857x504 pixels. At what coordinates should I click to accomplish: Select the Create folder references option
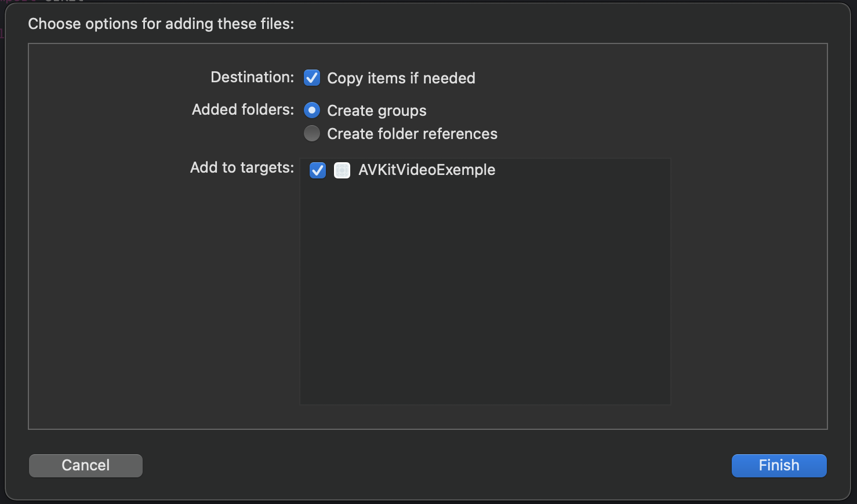tap(312, 133)
